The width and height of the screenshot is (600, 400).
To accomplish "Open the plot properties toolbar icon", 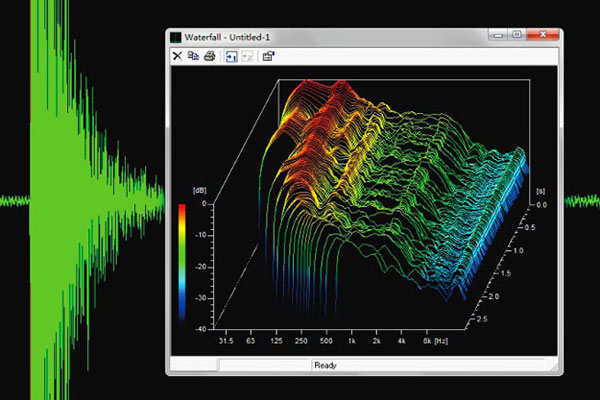I will (x=268, y=57).
